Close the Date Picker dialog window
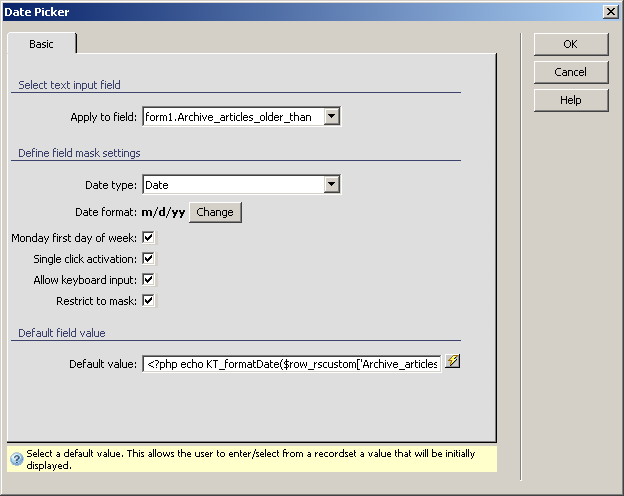The height and width of the screenshot is (496, 624). [x=611, y=10]
